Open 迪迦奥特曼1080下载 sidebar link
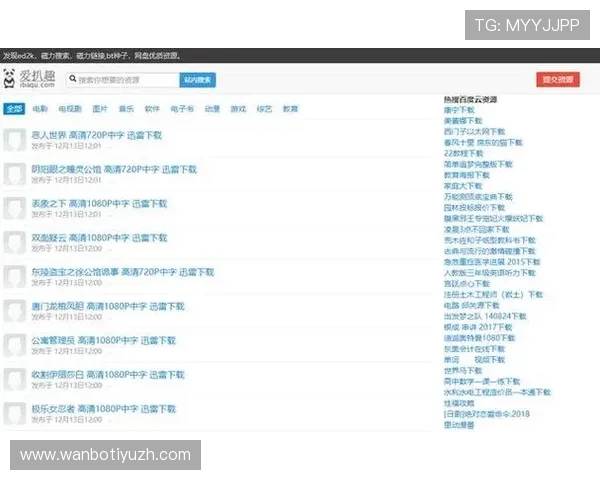This screenshot has width=600, height=480. [x=479, y=338]
